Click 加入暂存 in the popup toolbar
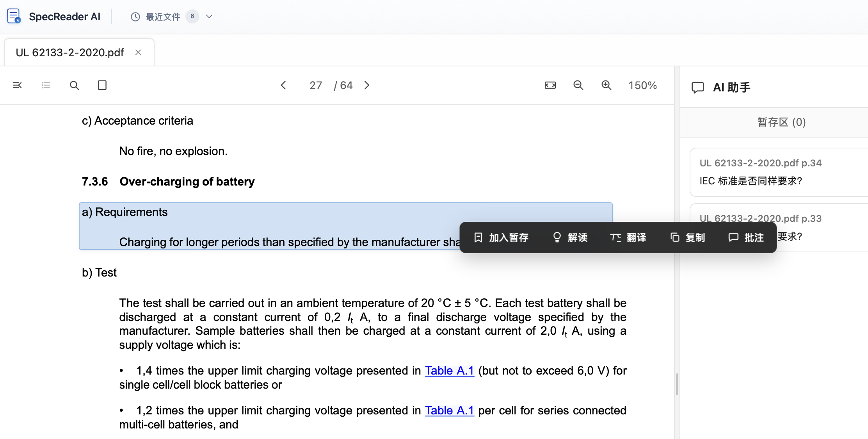Viewport: 868px width, 439px height. click(x=501, y=237)
